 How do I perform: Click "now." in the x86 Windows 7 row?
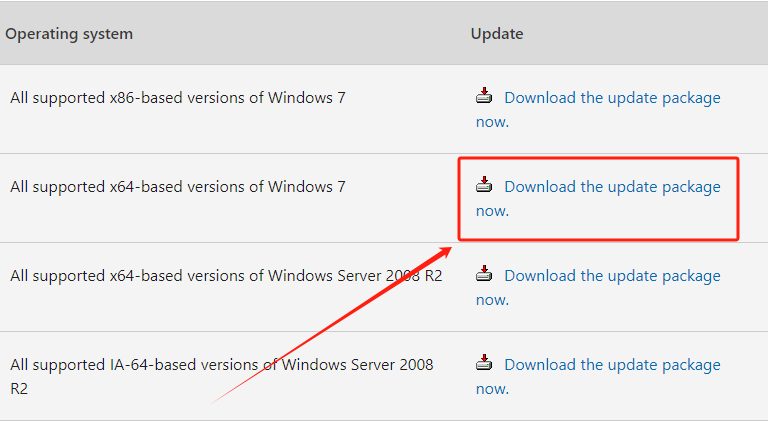click(492, 122)
